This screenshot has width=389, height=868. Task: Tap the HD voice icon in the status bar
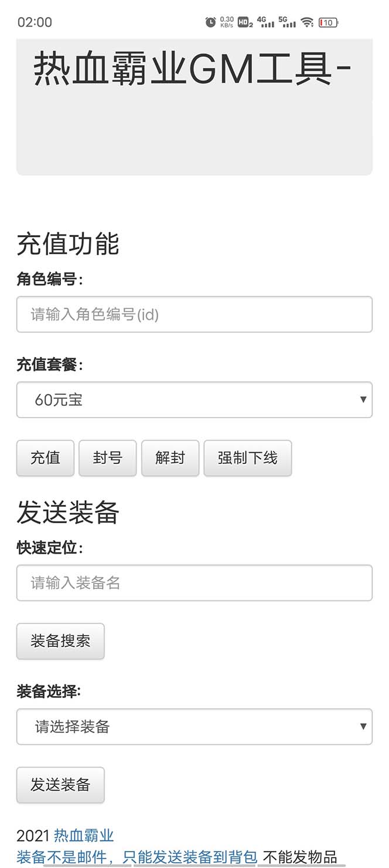[244, 21]
